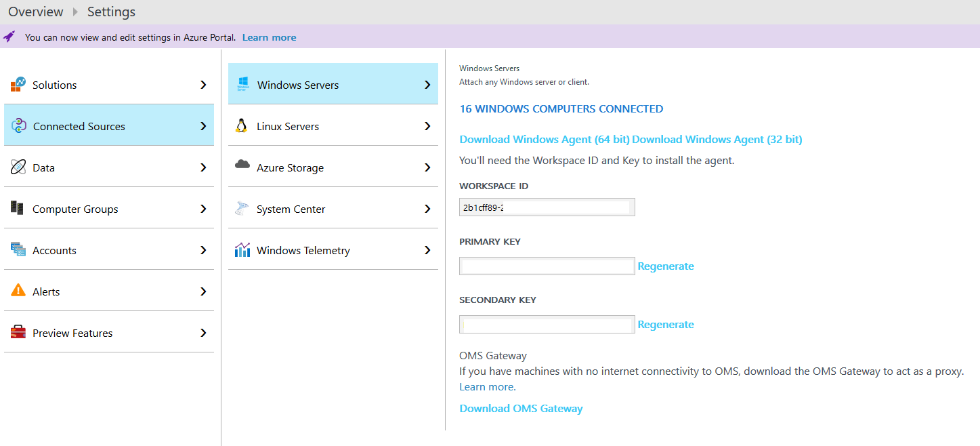980x446 pixels.
Task: Expand the Alerts chevron arrow
Action: 203,291
